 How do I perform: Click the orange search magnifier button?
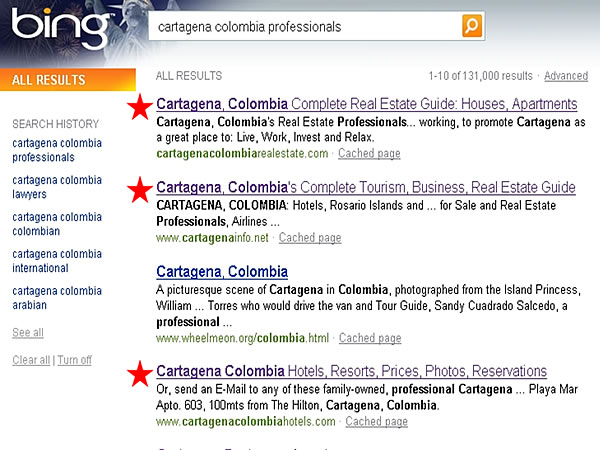coord(472,25)
